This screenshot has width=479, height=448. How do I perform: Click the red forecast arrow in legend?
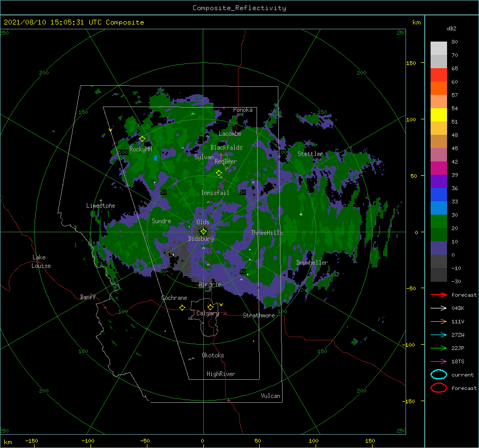coord(439,295)
